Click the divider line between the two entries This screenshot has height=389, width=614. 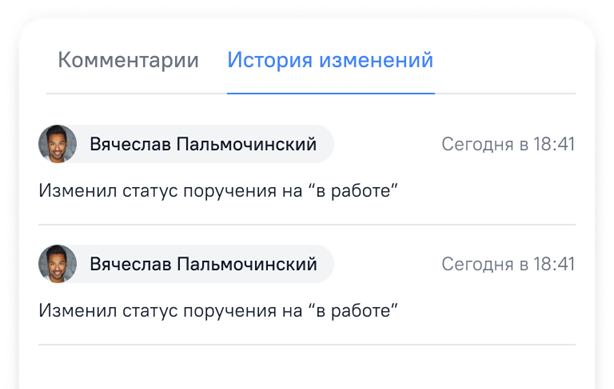307,224
